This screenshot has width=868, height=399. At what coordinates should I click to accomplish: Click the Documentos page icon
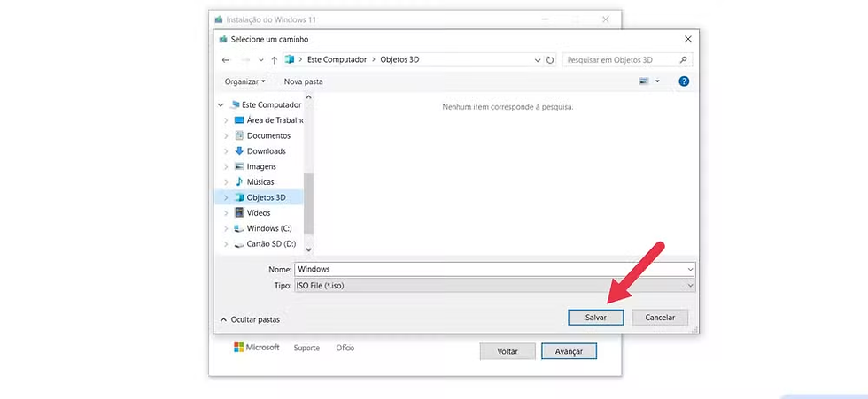[x=239, y=135]
